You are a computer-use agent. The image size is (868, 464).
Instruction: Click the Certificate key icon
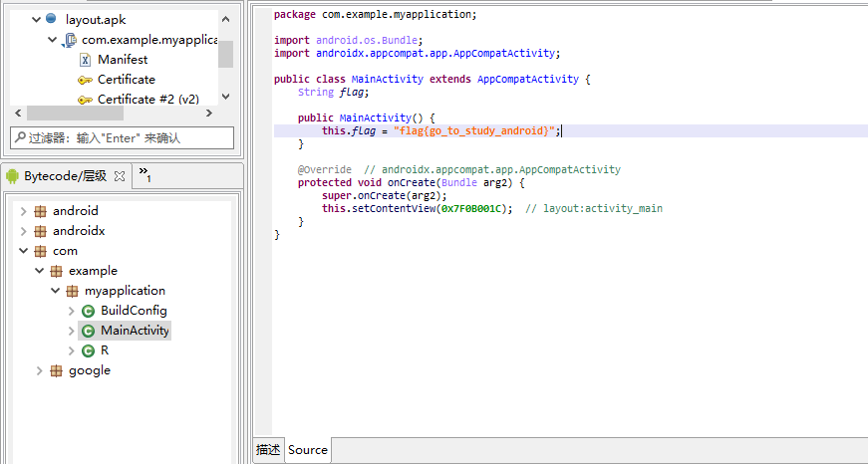[x=85, y=80]
